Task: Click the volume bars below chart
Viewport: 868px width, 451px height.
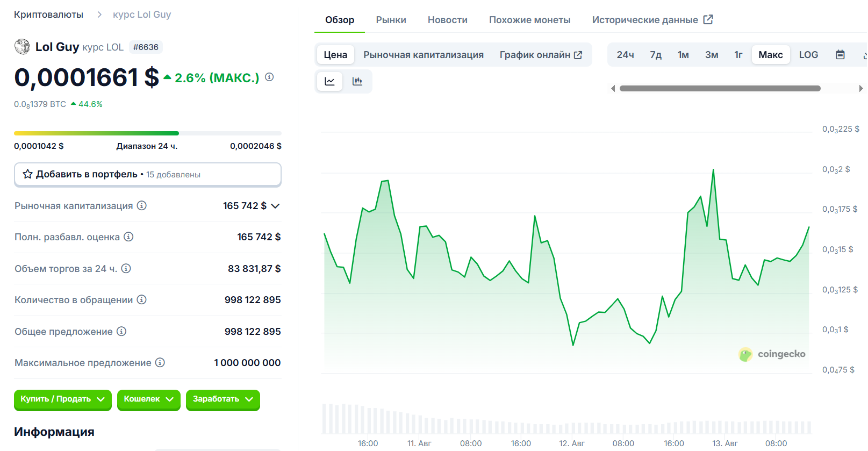Action: coord(566,419)
